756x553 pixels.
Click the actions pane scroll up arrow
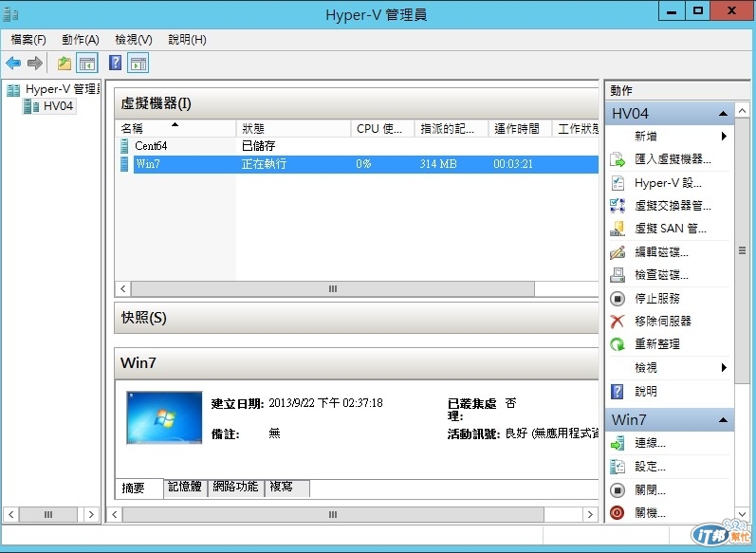(x=742, y=111)
